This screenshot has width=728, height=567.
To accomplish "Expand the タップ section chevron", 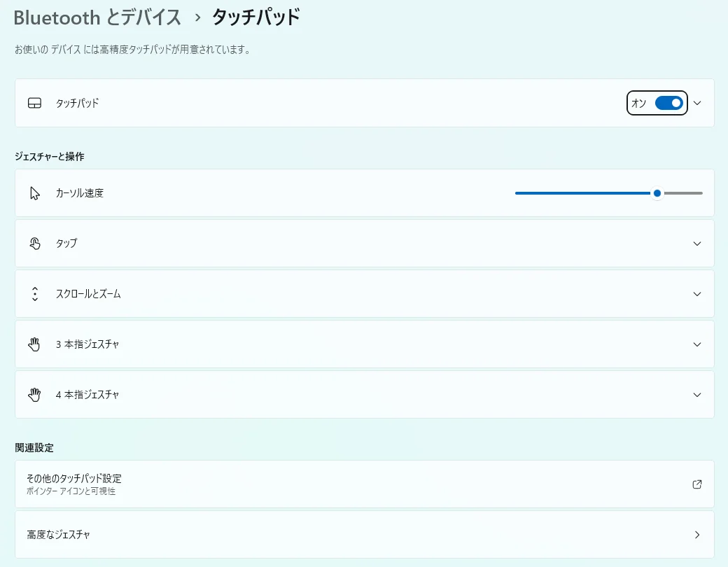I will coord(697,244).
